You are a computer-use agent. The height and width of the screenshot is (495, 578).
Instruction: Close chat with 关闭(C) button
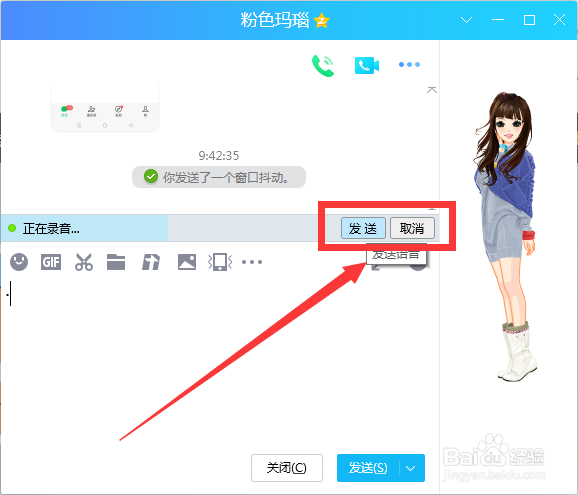[287, 468]
